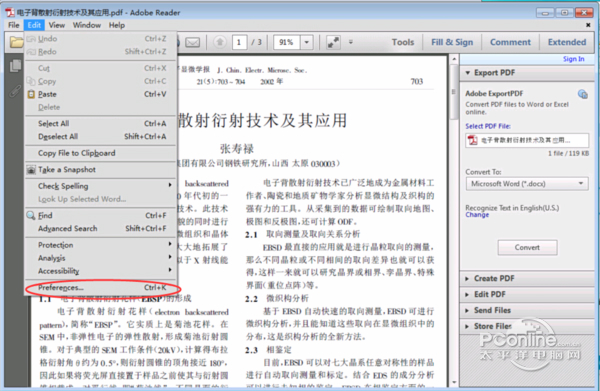Open the Convert To format dropdown
Viewport: 600px width, 391px height.
click(527, 184)
